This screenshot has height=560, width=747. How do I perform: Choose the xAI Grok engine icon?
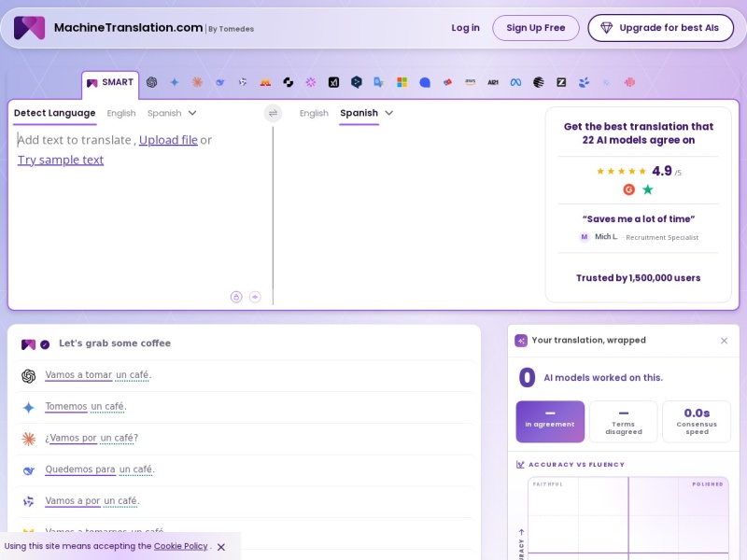click(x=333, y=82)
